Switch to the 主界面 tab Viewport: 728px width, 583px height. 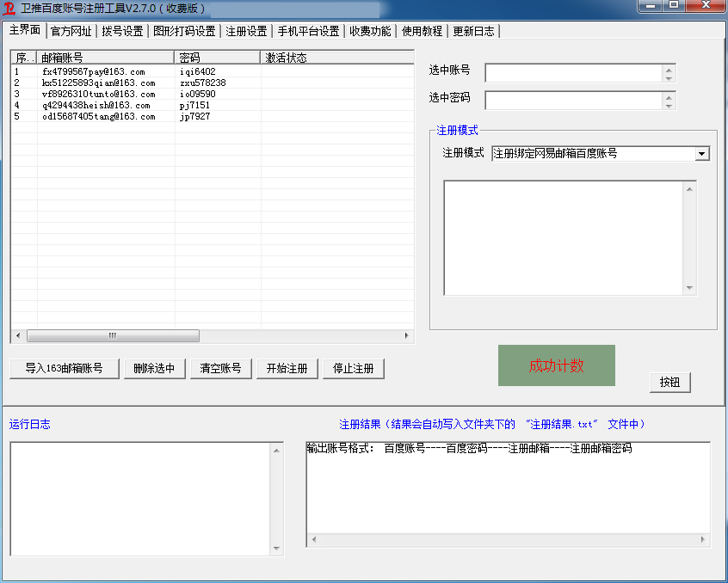(x=24, y=30)
